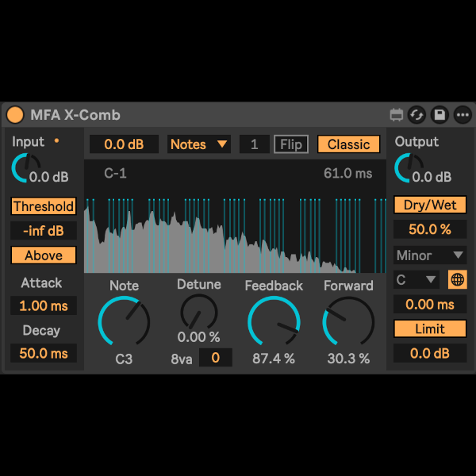Click the Dry/Wet button

click(430, 205)
